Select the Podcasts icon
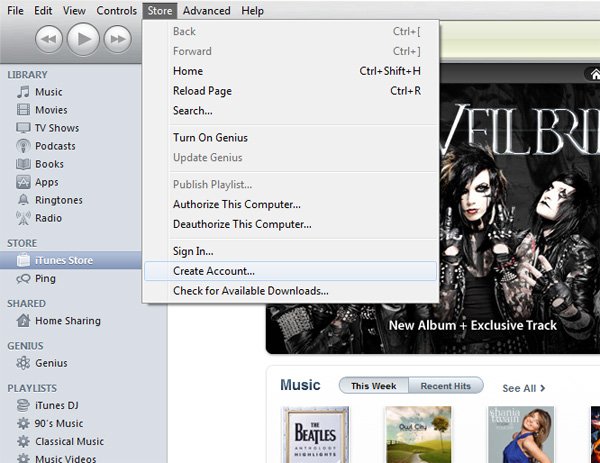This screenshot has height=463, width=600. [x=23, y=146]
